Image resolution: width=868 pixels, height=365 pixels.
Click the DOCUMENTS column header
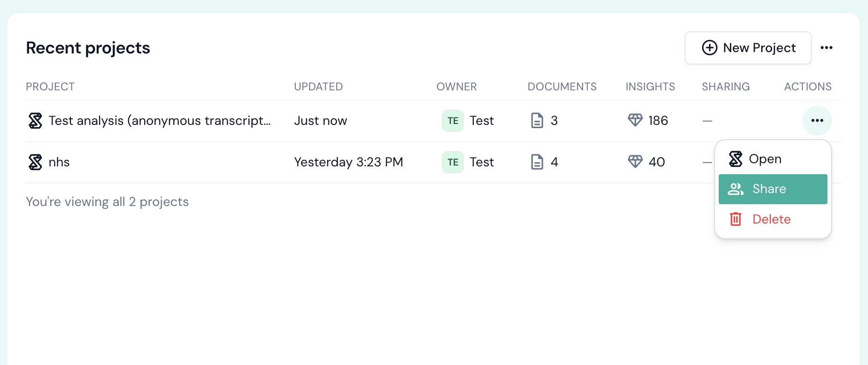(x=562, y=87)
